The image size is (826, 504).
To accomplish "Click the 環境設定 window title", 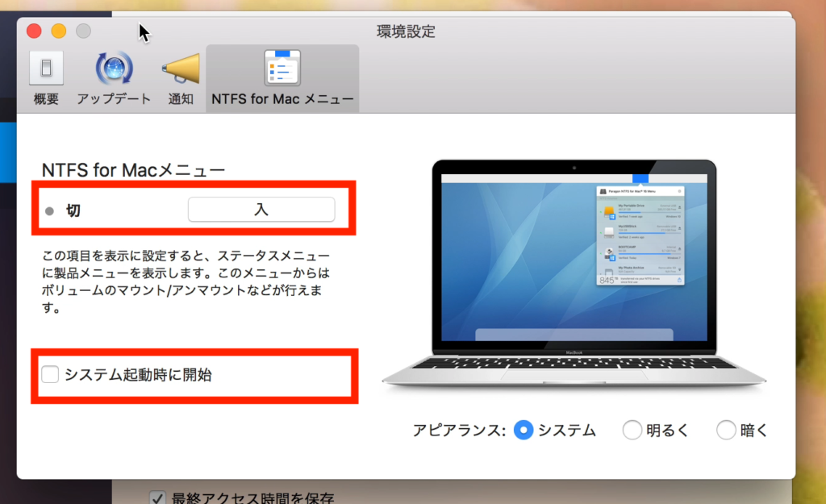I will coord(407,31).
